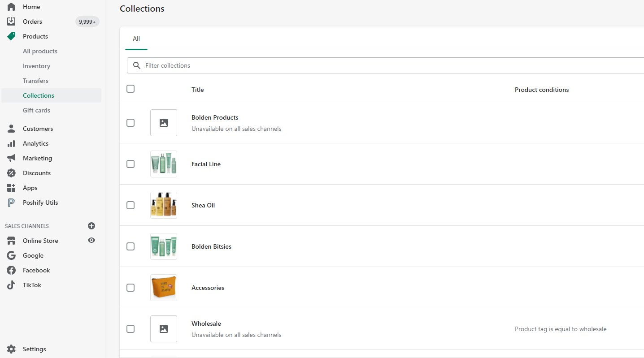Go to Inventory in Products submenu
The width and height of the screenshot is (644, 358).
(x=36, y=66)
